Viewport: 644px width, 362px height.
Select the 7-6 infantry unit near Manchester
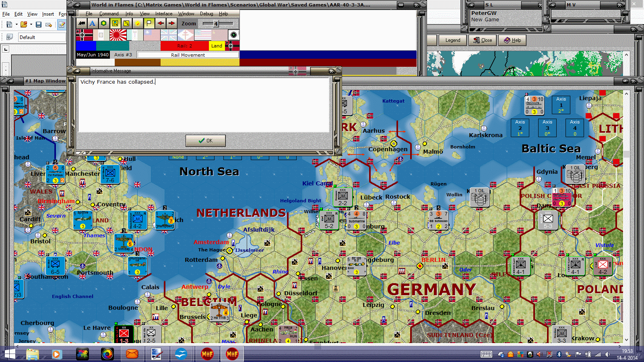pyautogui.click(x=110, y=174)
